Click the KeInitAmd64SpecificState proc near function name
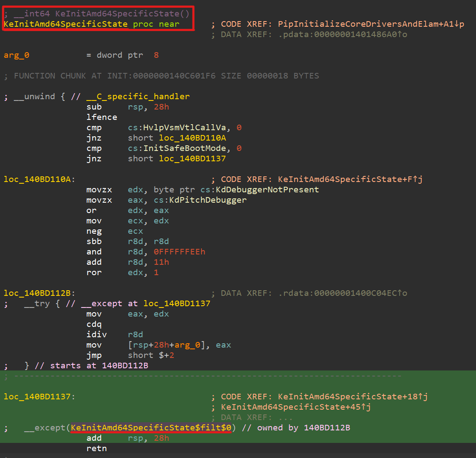Viewport: 476px width, 458px height. 66,24
